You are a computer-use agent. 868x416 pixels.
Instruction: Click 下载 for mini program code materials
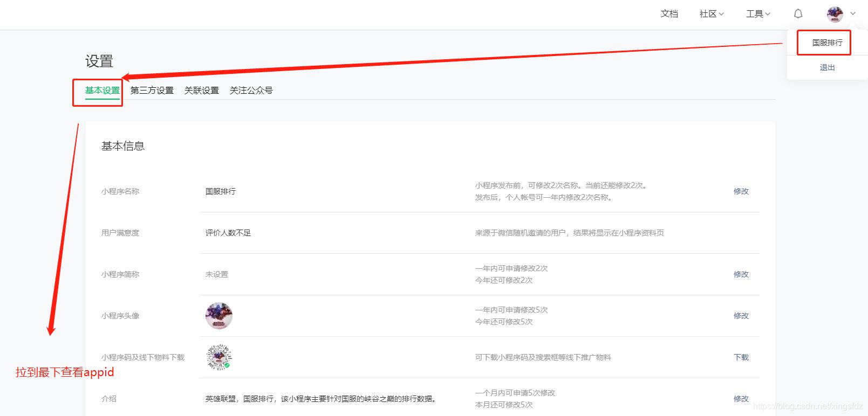741,357
